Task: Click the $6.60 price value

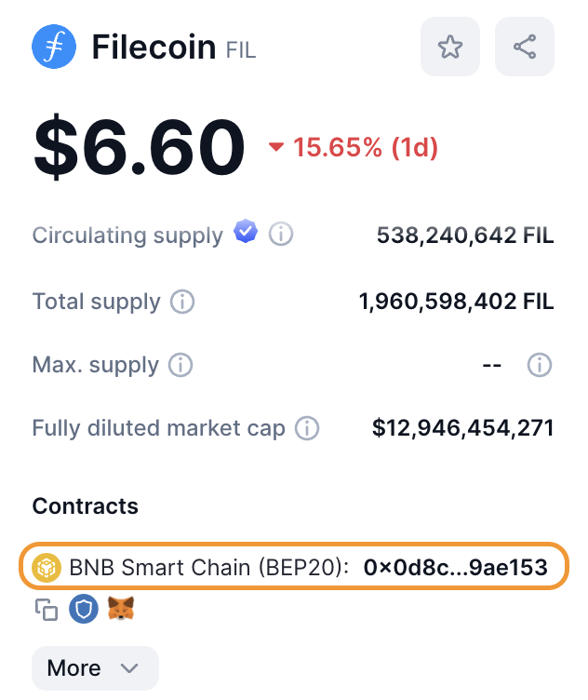Action: coord(140,147)
